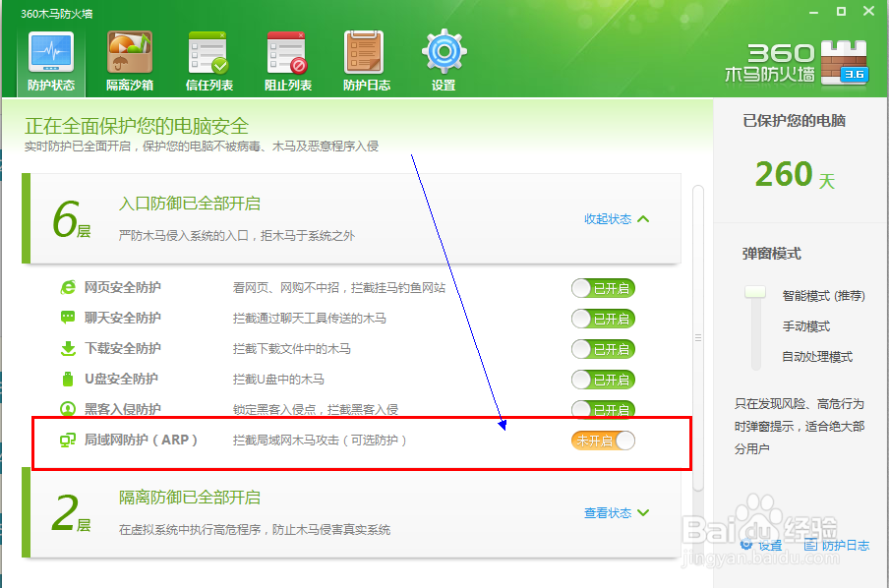Switch to the 设置 tab label

(x=444, y=85)
